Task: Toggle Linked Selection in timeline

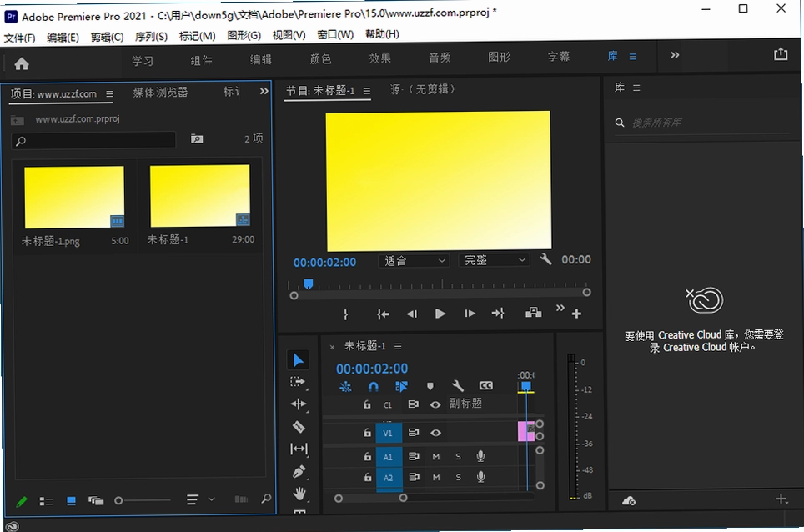Action: click(401, 386)
